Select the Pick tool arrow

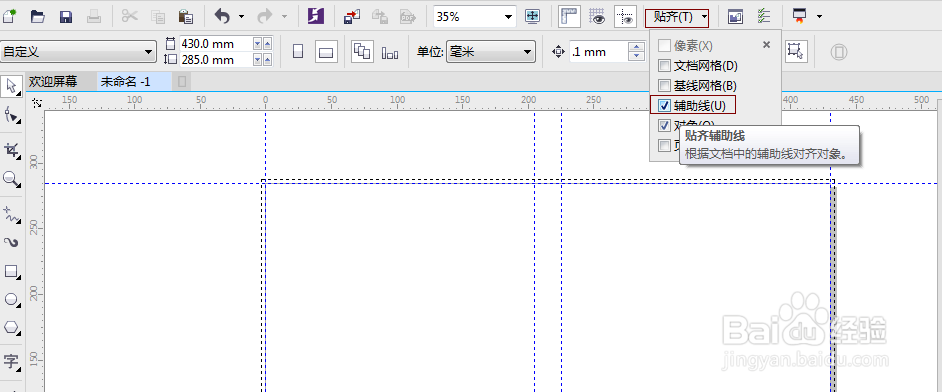click(x=11, y=86)
